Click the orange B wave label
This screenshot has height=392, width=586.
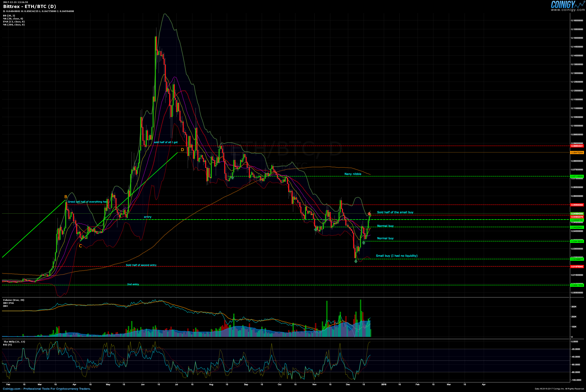66,197
